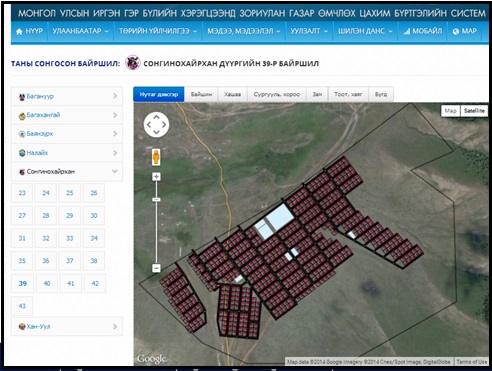The height and width of the screenshot is (371, 492).
Task: Expand the Багануур district list
Action: pos(67,96)
